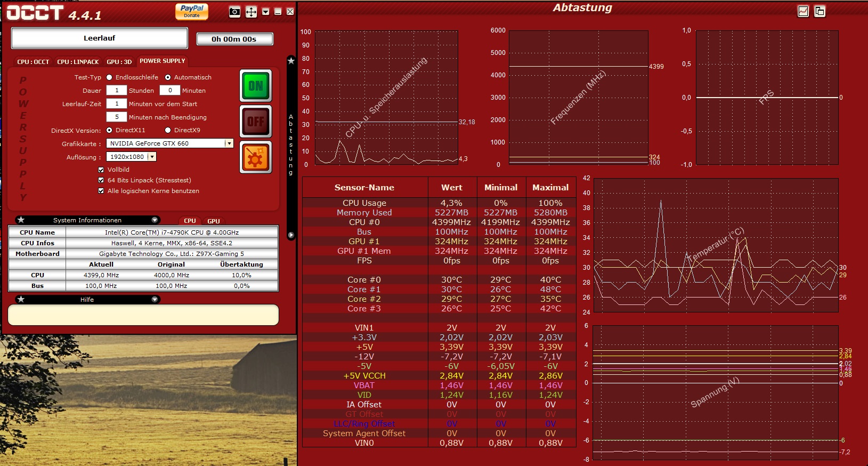Image resolution: width=868 pixels, height=466 pixels.
Task: Click the detach windows icon in Abtastung
Action: [x=820, y=11]
